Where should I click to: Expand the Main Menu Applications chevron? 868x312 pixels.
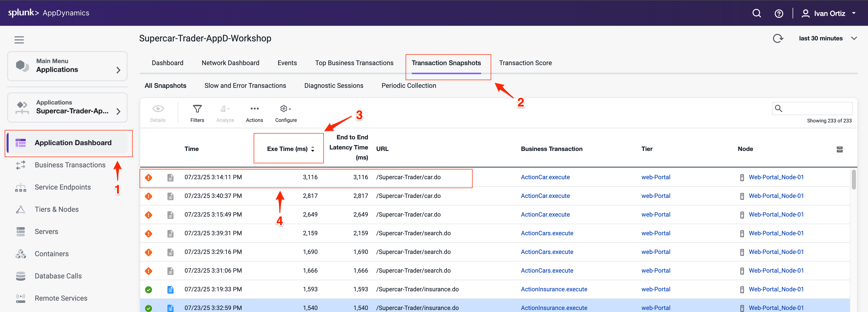pyautogui.click(x=118, y=70)
